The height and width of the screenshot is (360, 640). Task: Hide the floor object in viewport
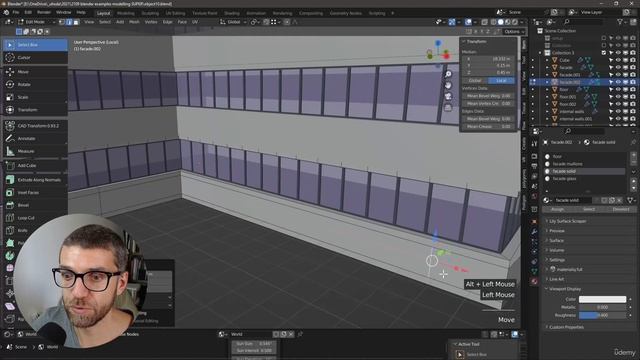coord(618,89)
